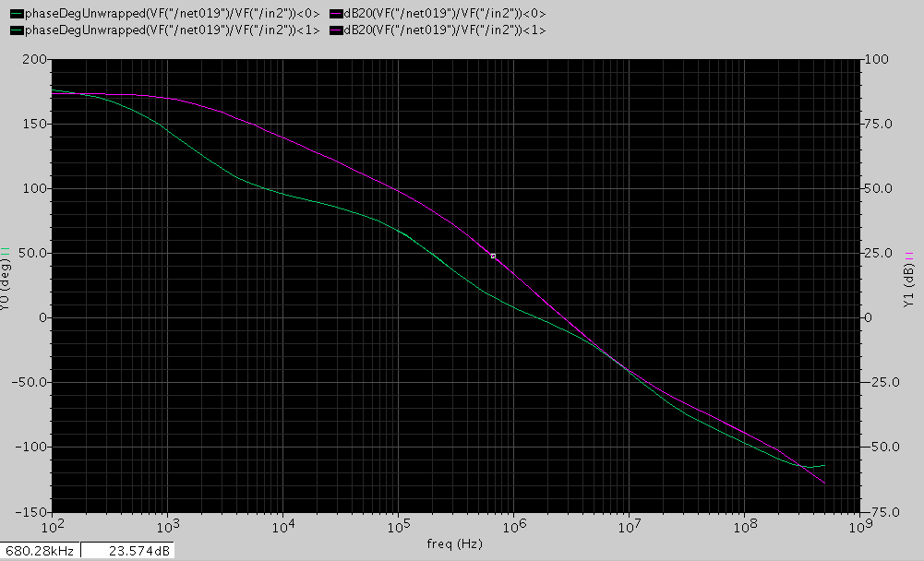Image resolution: width=924 pixels, height=561 pixels.
Task: Select the Y0 (deg) axis label
Action: point(5,286)
